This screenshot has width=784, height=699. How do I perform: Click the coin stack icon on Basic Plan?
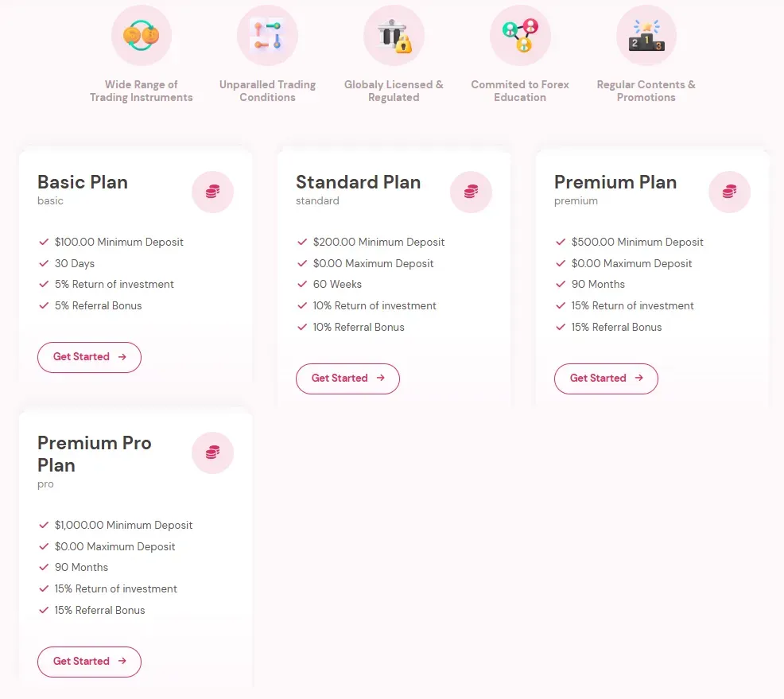pos(212,192)
